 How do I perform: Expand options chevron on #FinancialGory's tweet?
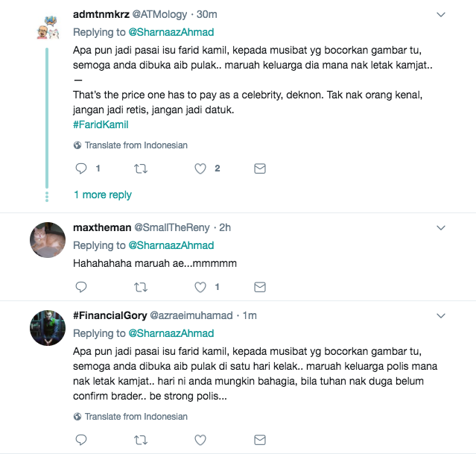tap(440, 315)
